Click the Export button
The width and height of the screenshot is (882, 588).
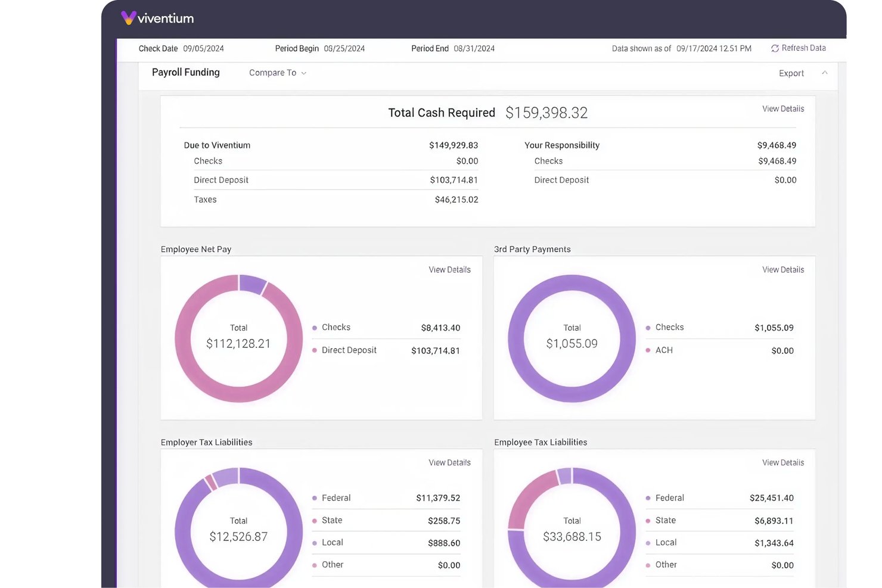pyautogui.click(x=791, y=73)
